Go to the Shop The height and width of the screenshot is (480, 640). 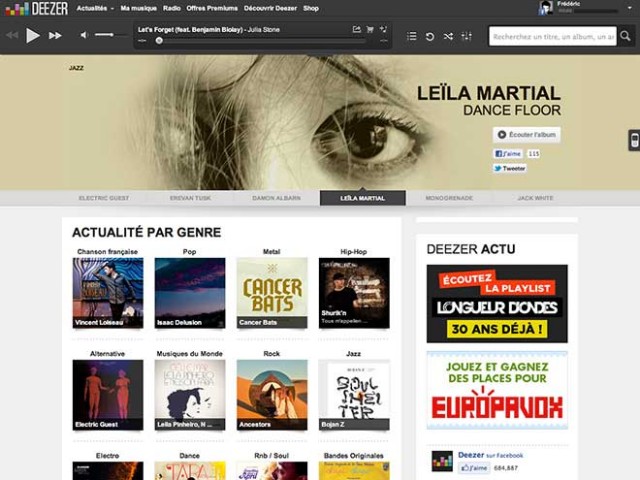point(311,8)
